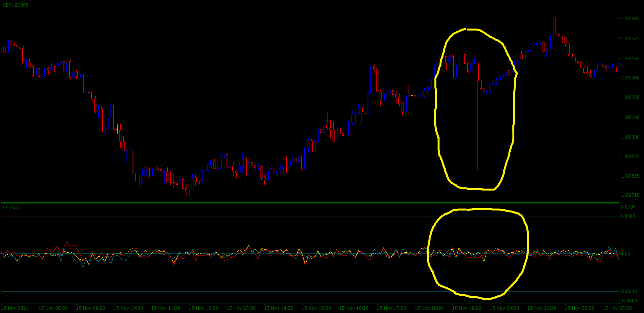
Task: Click the 15 Nov 12:20 time label
Action: (x=203, y=308)
